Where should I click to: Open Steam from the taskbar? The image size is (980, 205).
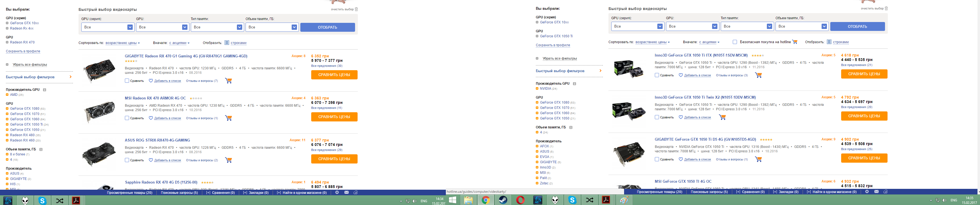(503, 200)
